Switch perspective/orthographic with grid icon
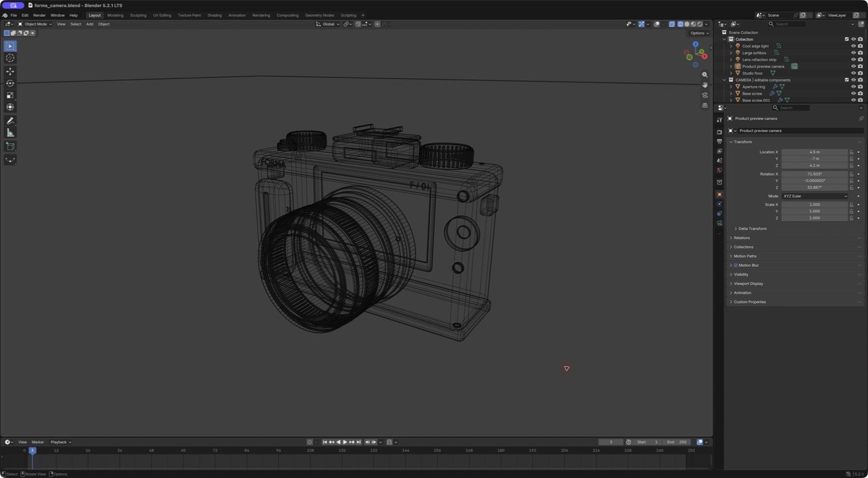Image resolution: width=868 pixels, height=478 pixels. [x=705, y=105]
